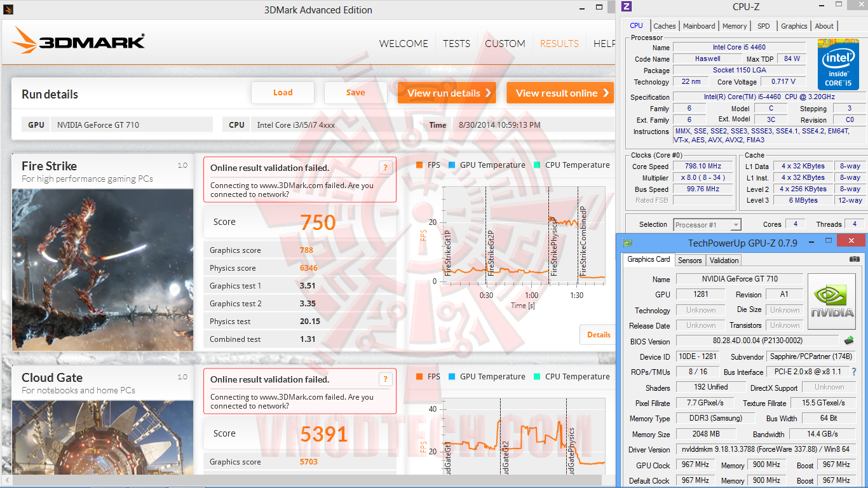The image size is (868, 488).
Task: Switch to the Memory tab in CPU-Z
Action: click(x=735, y=26)
